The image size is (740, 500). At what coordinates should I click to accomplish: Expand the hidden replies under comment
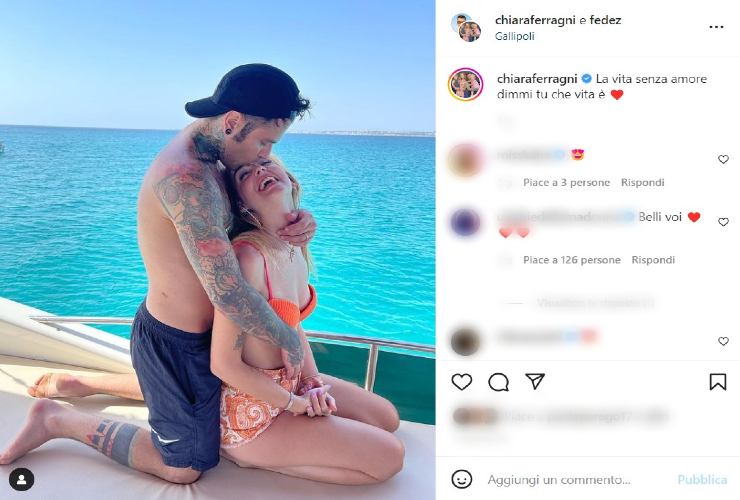[595, 302]
